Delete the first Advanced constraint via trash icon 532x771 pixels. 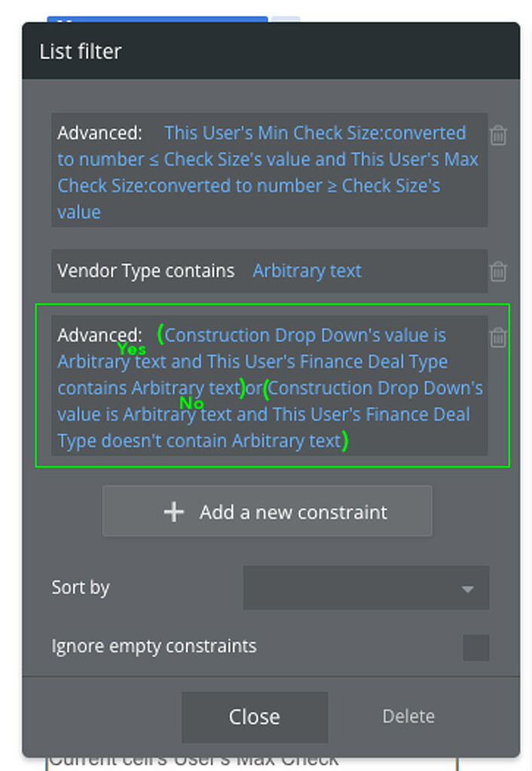[498, 136]
